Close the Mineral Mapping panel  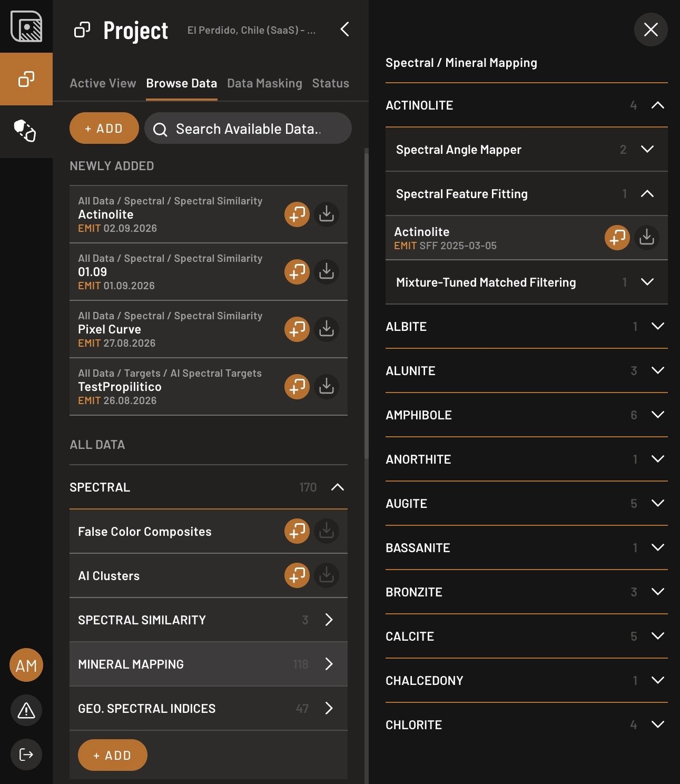[651, 30]
